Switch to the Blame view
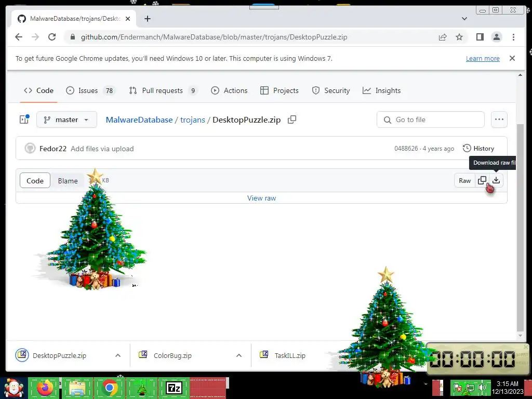This screenshot has width=532, height=399. pyautogui.click(x=68, y=181)
